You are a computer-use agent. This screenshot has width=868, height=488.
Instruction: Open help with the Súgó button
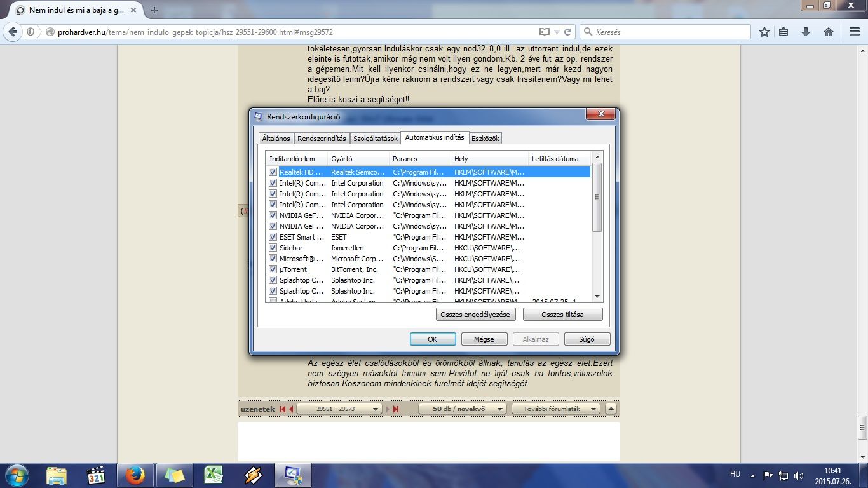tap(587, 339)
